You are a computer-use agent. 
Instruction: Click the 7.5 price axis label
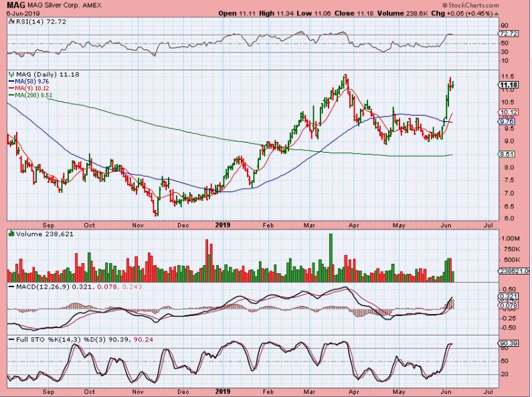506,180
